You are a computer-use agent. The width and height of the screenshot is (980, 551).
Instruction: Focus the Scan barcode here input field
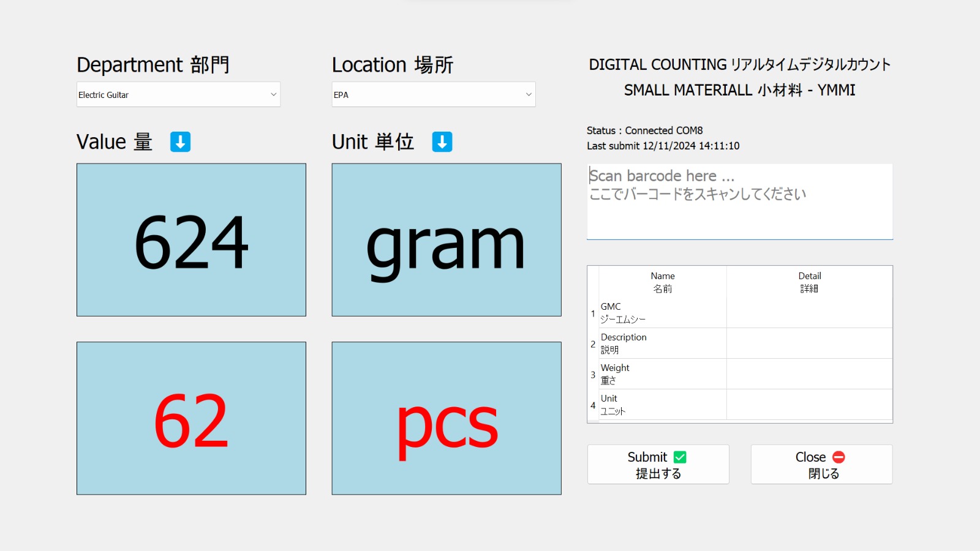coord(739,201)
